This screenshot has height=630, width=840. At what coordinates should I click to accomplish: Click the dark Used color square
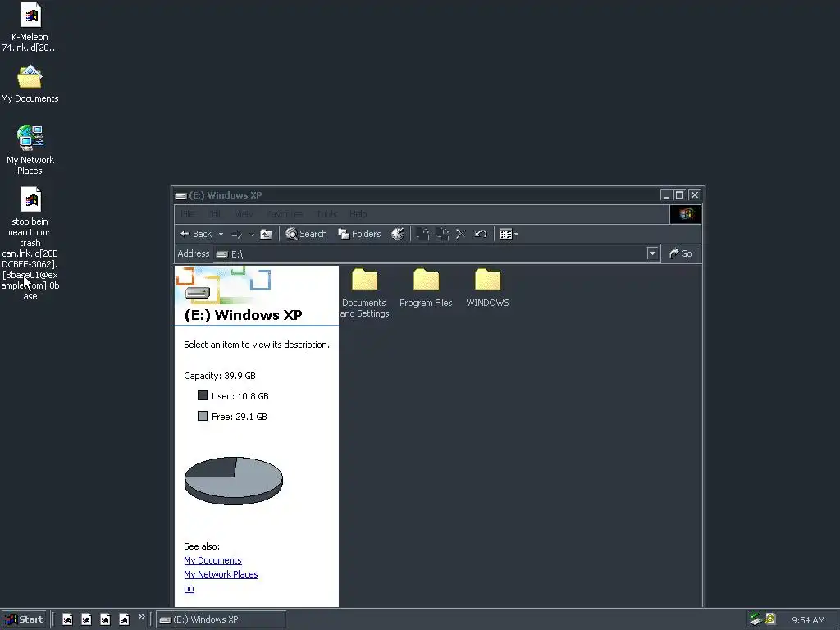(203, 395)
